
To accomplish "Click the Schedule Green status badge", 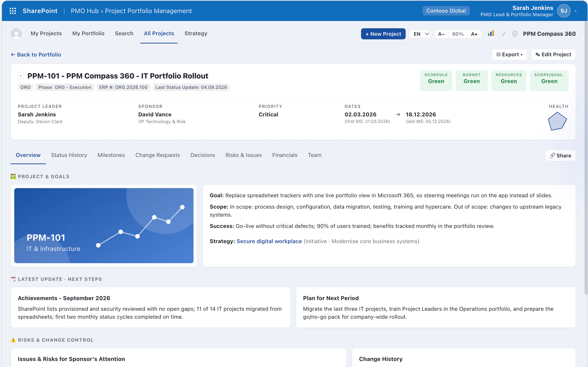I will click(436, 81).
